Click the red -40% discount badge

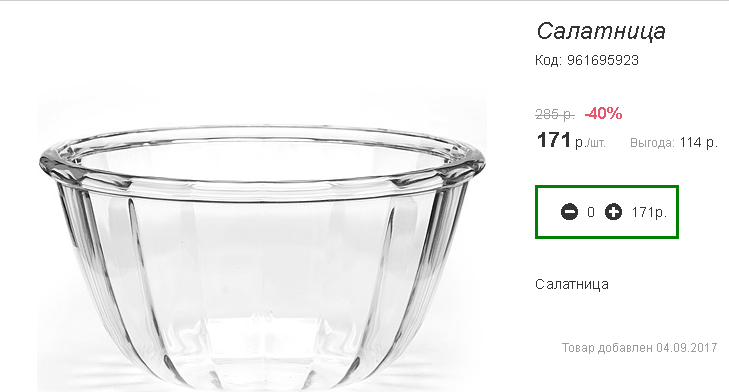point(603,113)
